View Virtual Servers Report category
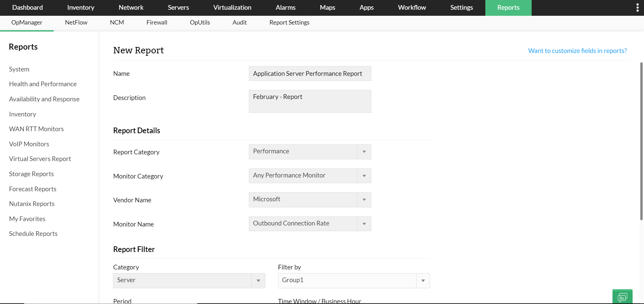 tap(40, 159)
